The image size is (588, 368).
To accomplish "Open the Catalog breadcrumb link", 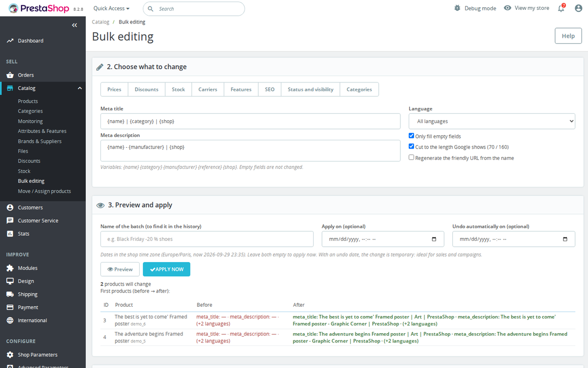I will coord(100,22).
